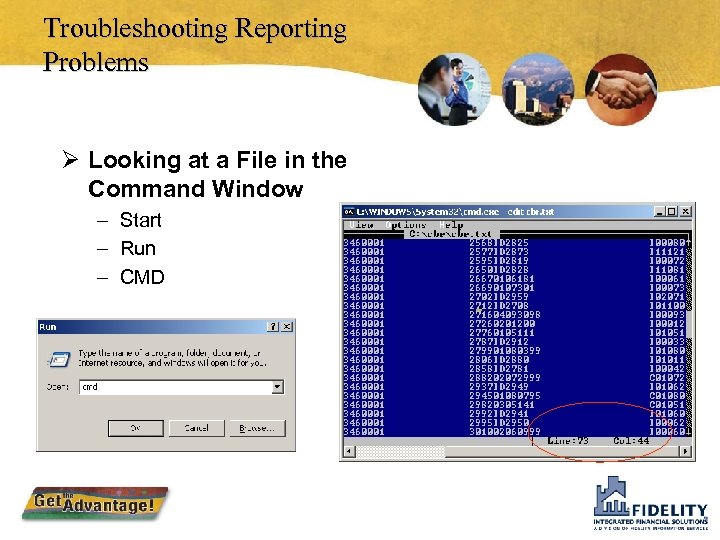Screen dimensions: 720x540
Task: Click the value 2568102825 in the first row
Action: tap(499, 242)
